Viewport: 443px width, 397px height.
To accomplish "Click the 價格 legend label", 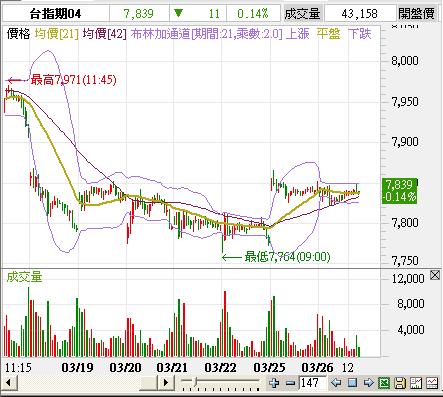I will click(18, 34).
